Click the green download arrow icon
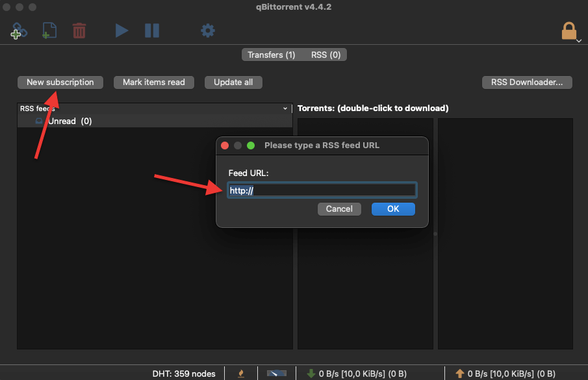This screenshot has height=380, width=588. (311, 374)
